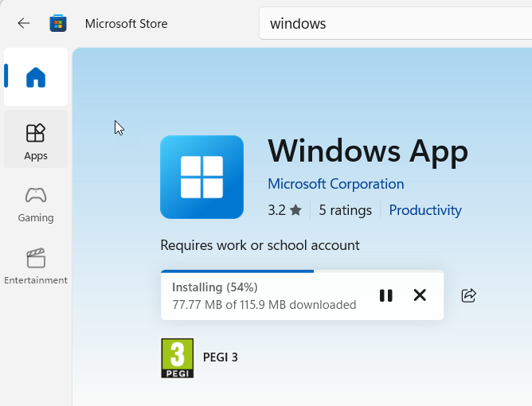Screen dimensions: 532x406
Task: Click the installation progress bar
Action: coord(303,271)
